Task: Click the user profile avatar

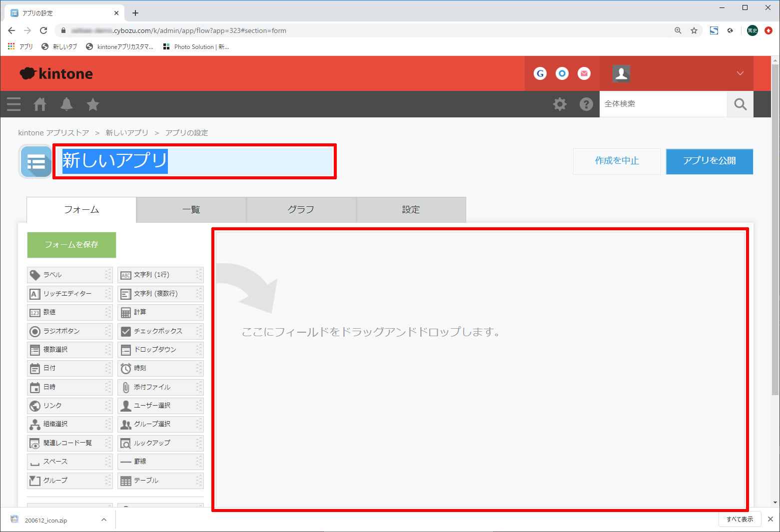Action: 621,73
